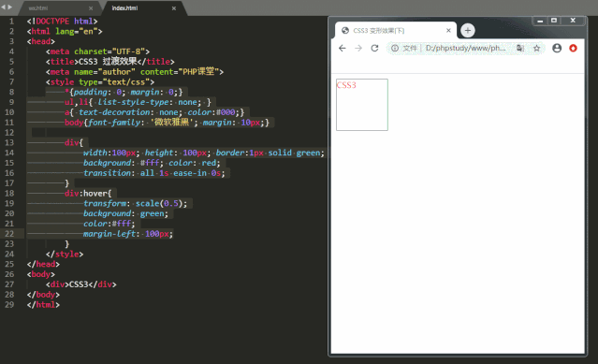Viewport: 598px width, 364px height.
Task: Close the editor tab left of index.html
Action: click(x=91, y=8)
